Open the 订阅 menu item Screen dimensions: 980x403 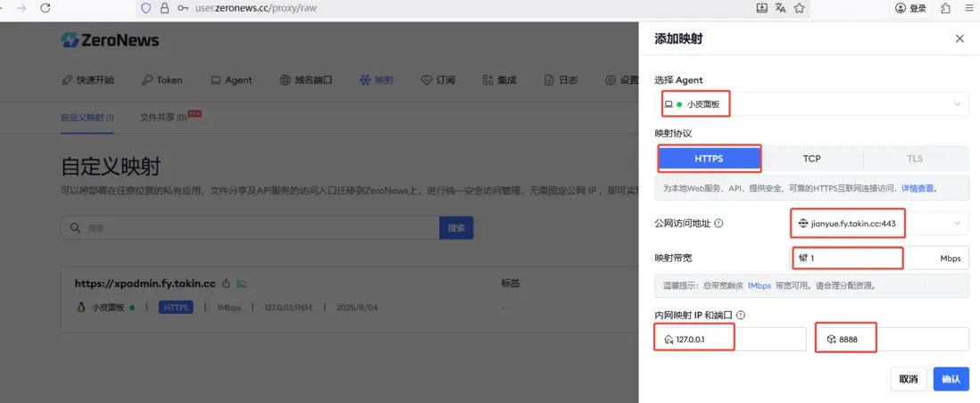437,80
